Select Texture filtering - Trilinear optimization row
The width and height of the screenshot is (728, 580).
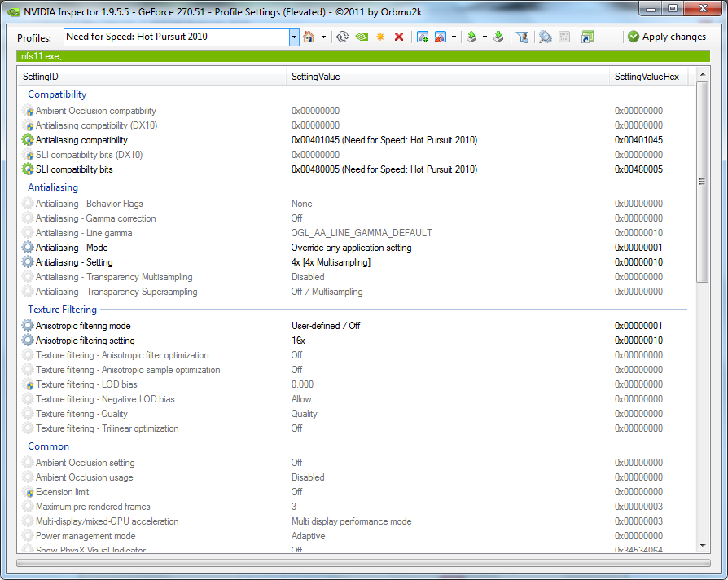353,428
